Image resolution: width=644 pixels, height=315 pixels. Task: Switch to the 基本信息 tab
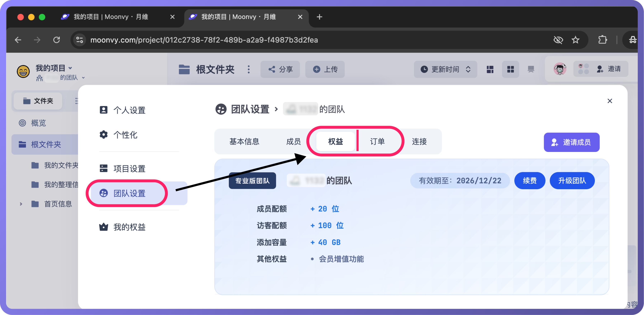[244, 142]
